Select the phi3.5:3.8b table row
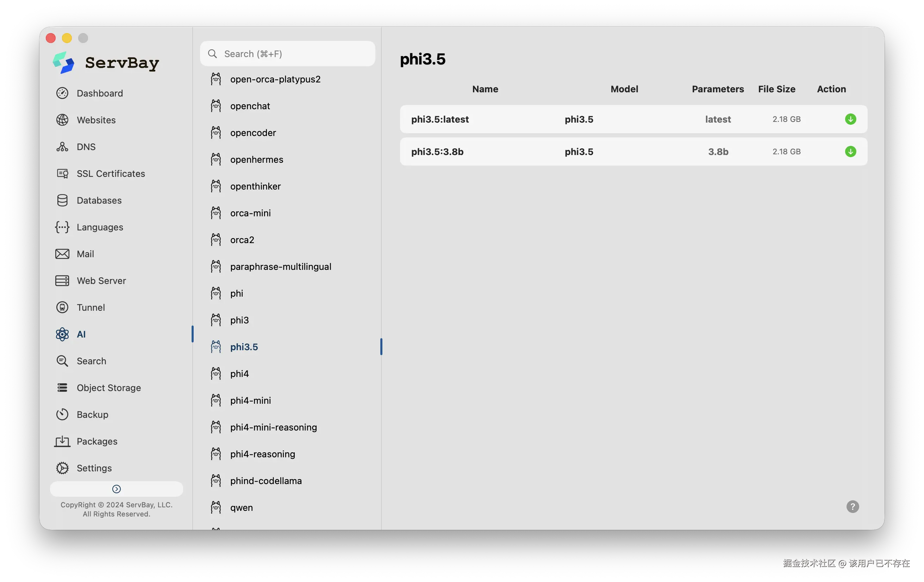The height and width of the screenshot is (582, 924). [576, 151]
